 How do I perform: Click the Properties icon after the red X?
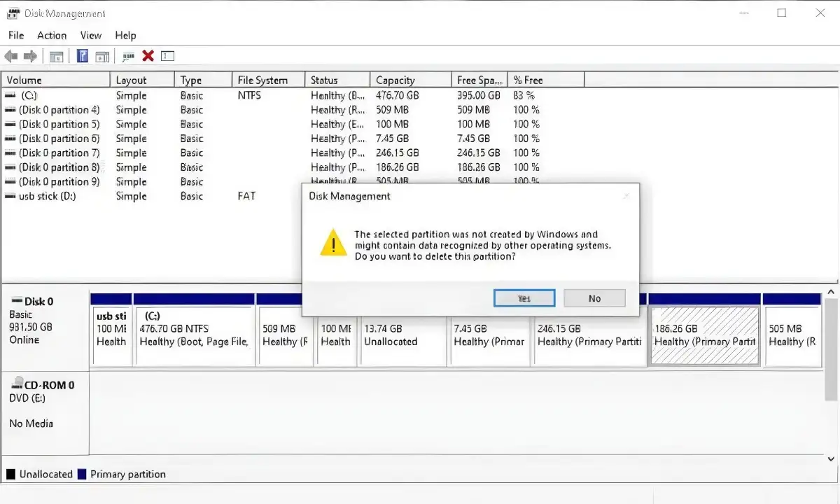click(167, 56)
